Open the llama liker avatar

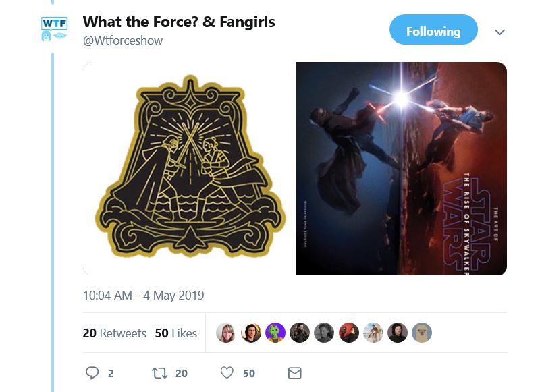[422, 333]
